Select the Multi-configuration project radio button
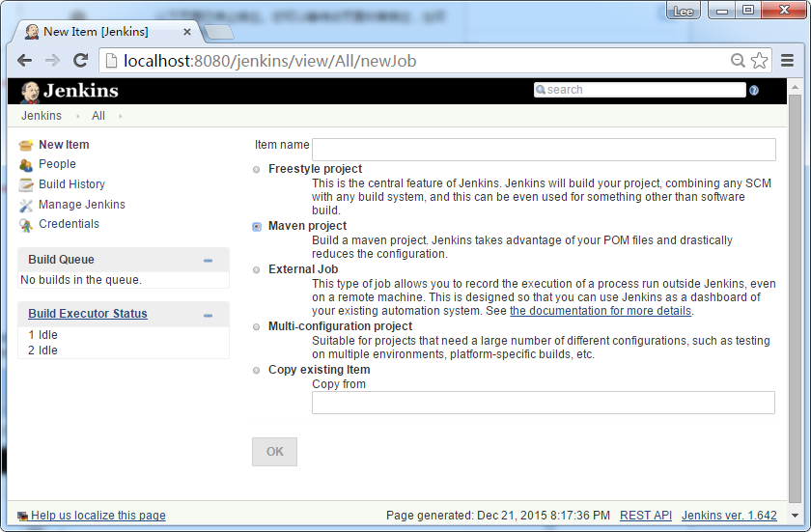 [x=257, y=327]
